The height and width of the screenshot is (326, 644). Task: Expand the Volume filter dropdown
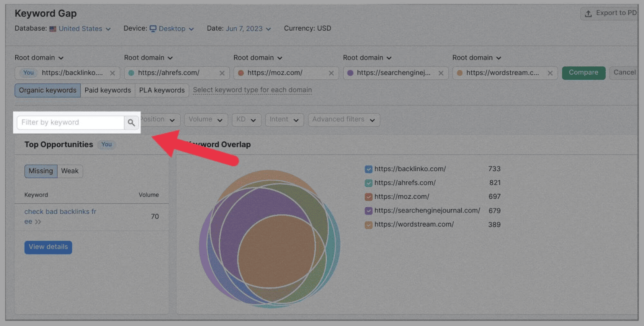(x=206, y=120)
